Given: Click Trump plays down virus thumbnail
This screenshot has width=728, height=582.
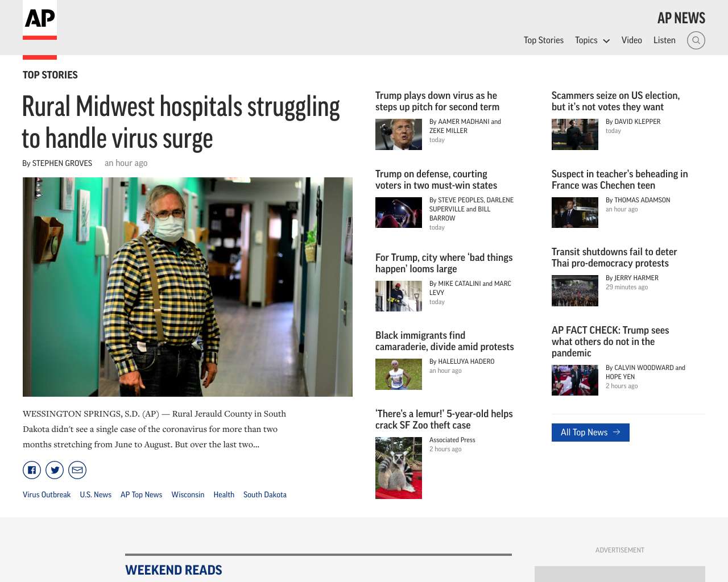Looking at the screenshot, I should (x=399, y=134).
